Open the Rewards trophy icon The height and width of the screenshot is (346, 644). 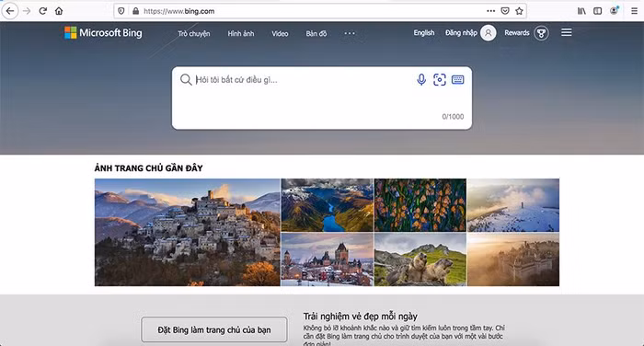click(x=541, y=33)
